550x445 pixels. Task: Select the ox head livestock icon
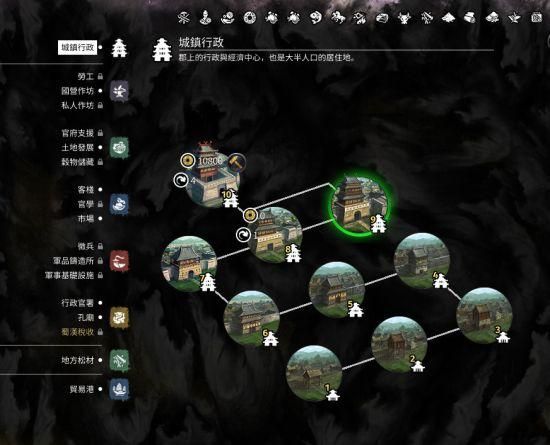coord(404,18)
